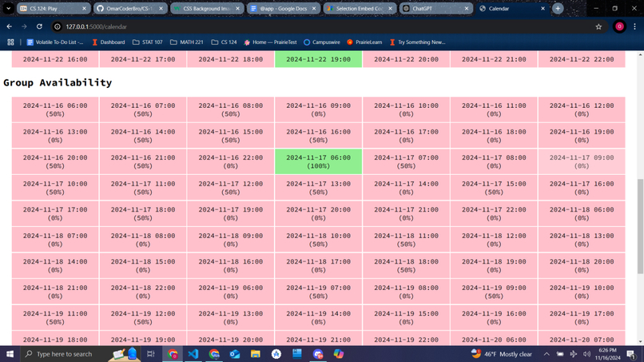Open the Chrome profile avatar

click(x=619, y=26)
